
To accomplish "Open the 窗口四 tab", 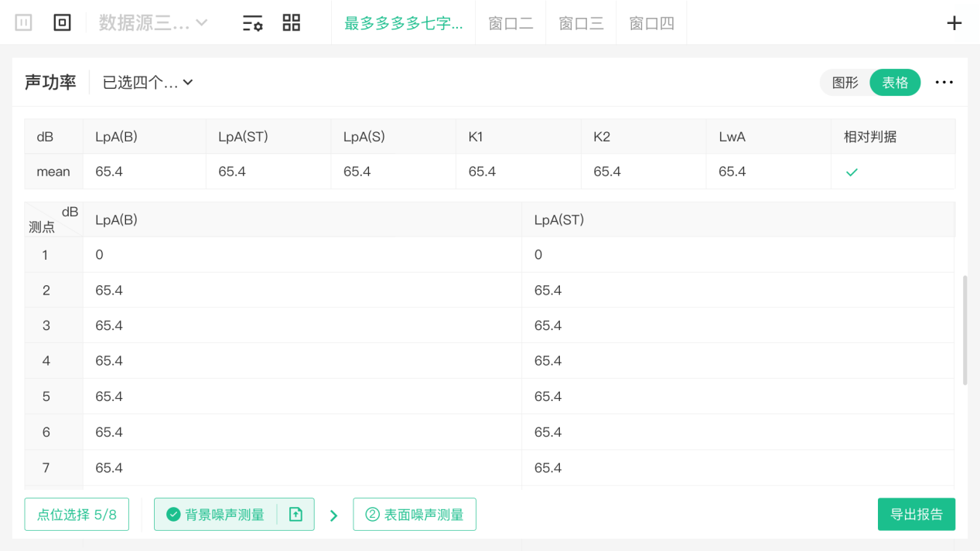I will pos(651,23).
